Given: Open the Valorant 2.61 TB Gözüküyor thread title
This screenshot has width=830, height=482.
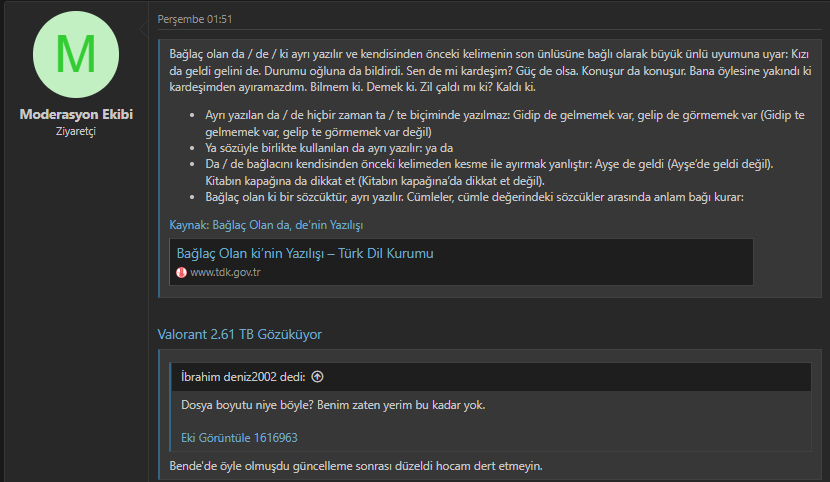Looking at the screenshot, I should (x=240, y=334).
